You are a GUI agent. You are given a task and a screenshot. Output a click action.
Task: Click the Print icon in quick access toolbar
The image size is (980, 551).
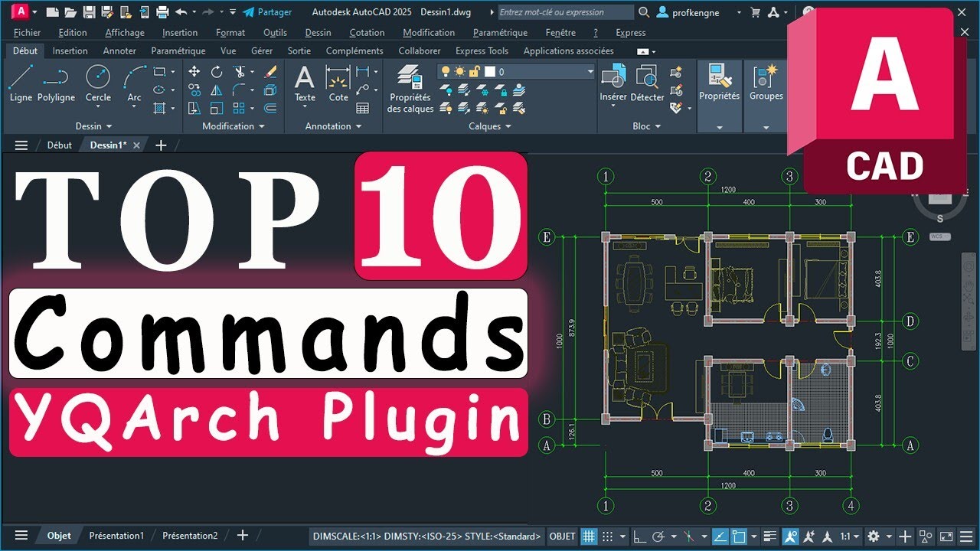(162, 12)
